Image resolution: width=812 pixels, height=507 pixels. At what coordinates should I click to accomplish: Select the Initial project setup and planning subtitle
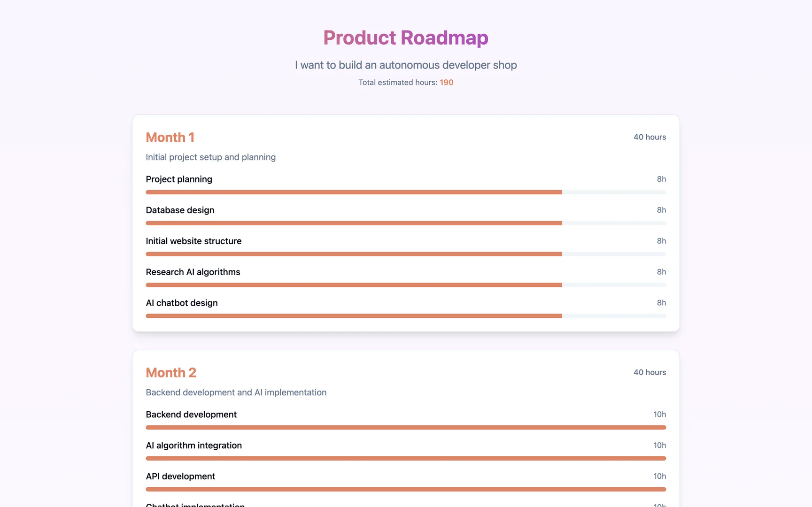coord(210,157)
